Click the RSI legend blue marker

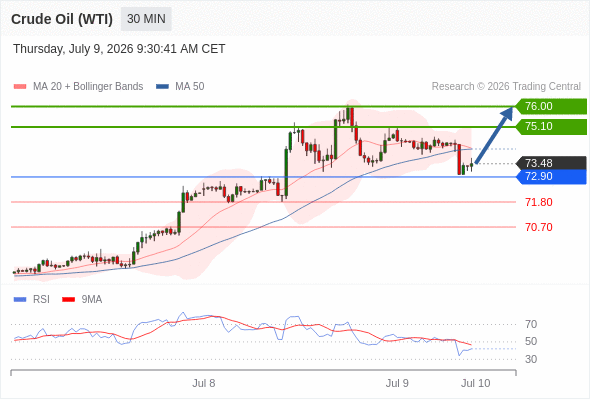(20, 300)
